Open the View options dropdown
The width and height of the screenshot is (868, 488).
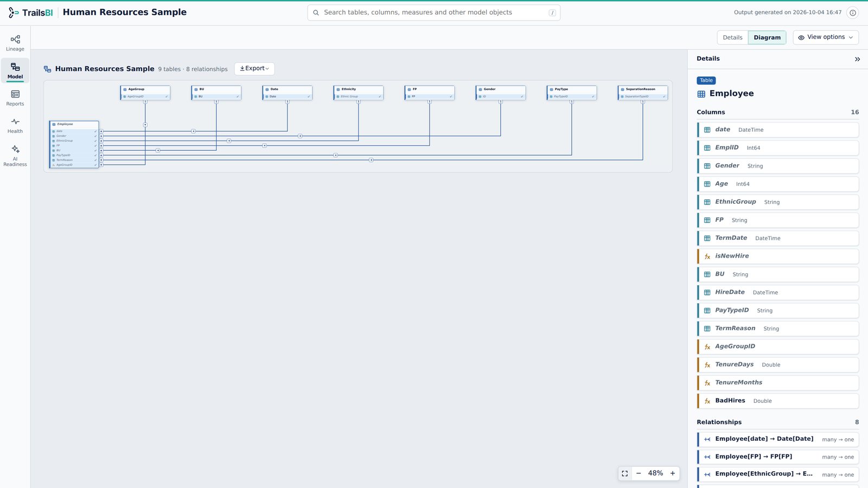coord(826,37)
